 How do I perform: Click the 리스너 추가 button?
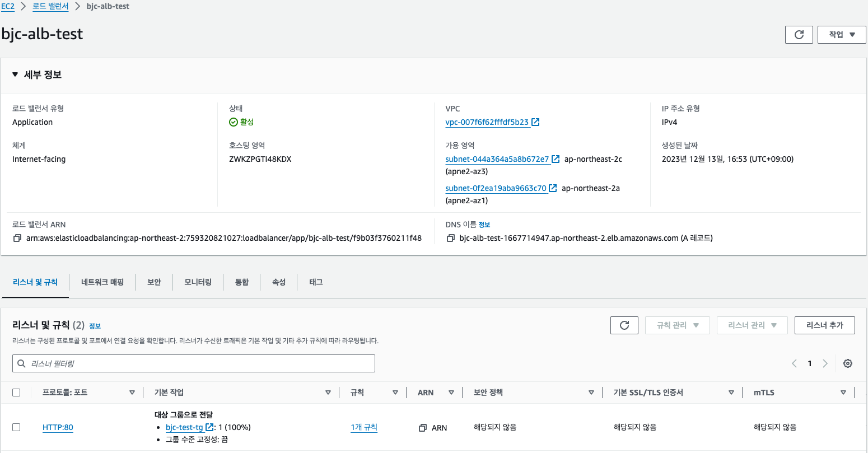click(x=824, y=325)
